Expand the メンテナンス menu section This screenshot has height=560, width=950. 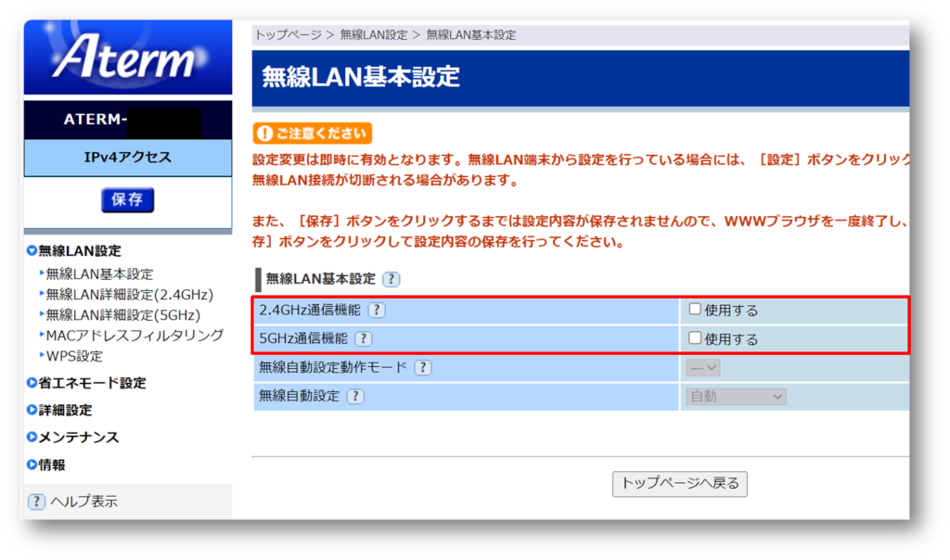point(79,437)
